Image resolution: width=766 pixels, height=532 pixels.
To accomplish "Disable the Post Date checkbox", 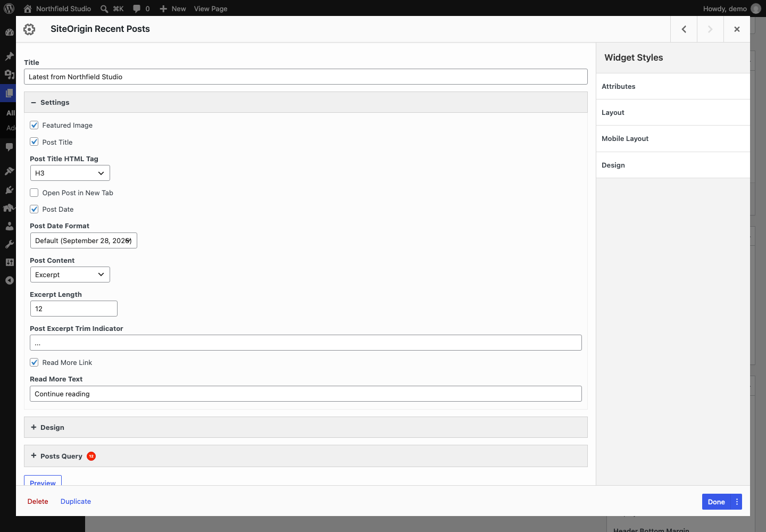I will (x=34, y=209).
